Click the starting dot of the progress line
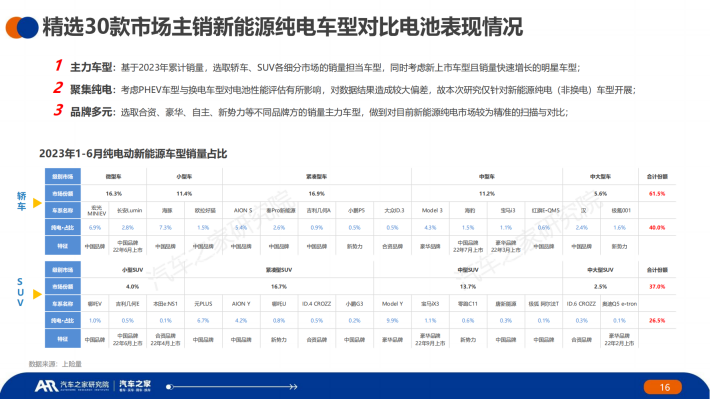 pos(169,387)
